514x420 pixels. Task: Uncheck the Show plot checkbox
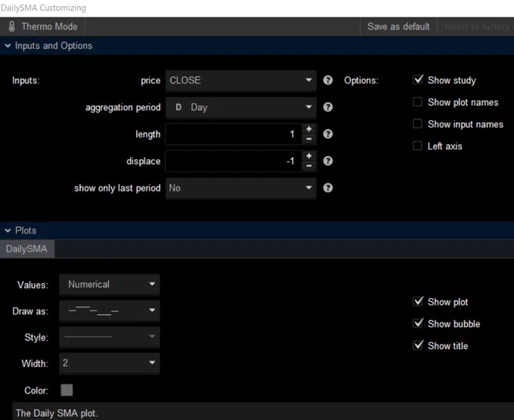pos(417,301)
